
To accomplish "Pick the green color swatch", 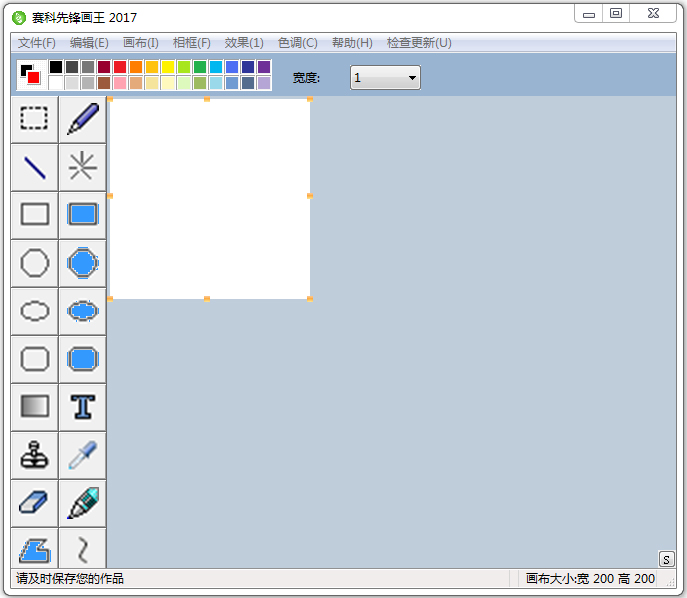I will point(200,67).
